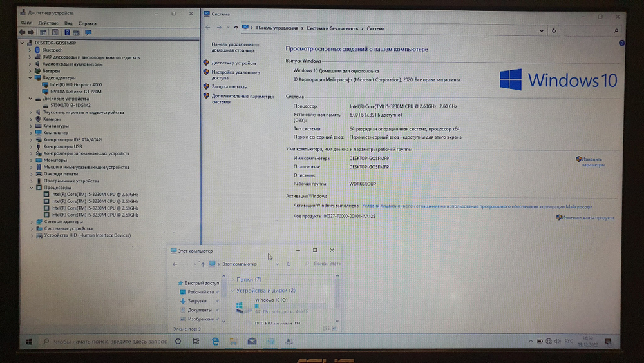
Task: Open Cortana circle on taskbar
Action: click(x=178, y=341)
